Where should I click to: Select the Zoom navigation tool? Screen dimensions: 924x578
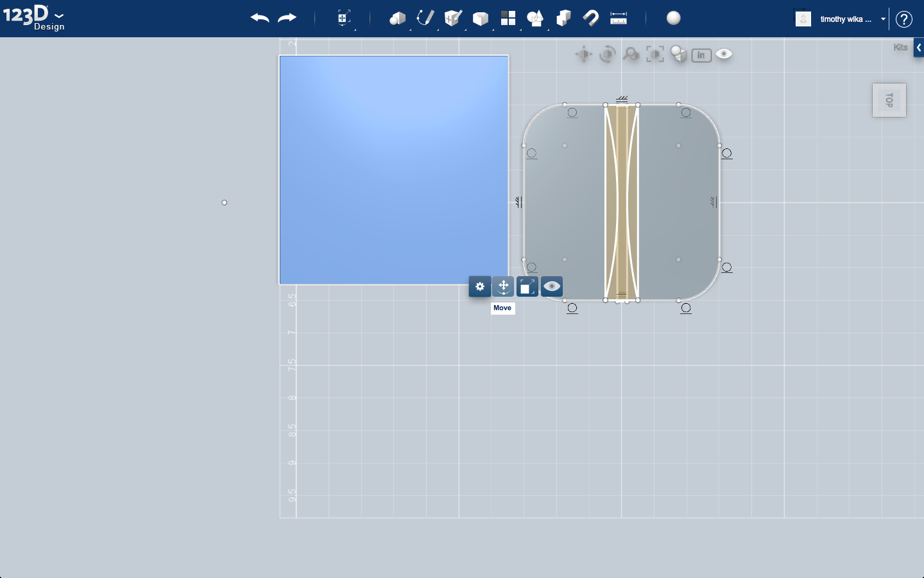tap(631, 55)
